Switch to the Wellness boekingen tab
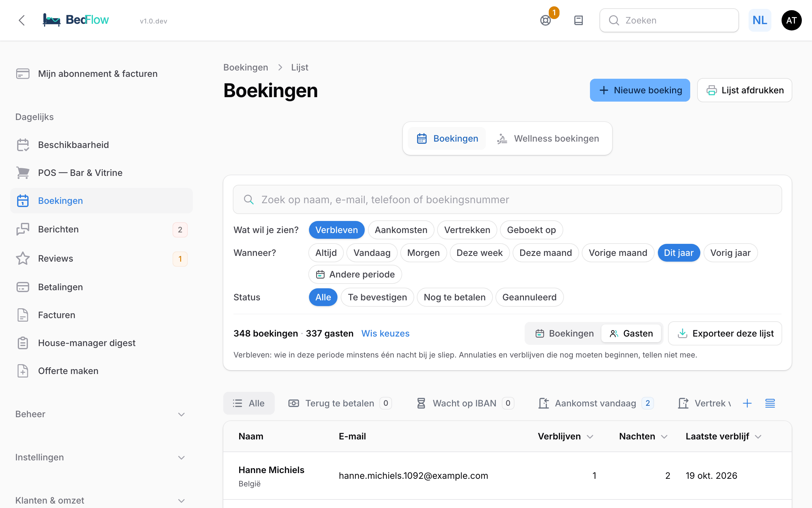The height and width of the screenshot is (508, 812). pyautogui.click(x=548, y=138)
